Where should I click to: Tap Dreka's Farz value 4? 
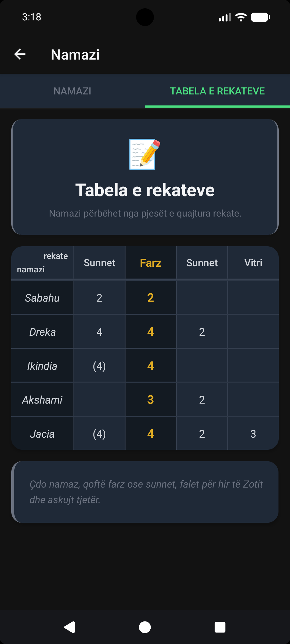(151, 332)
